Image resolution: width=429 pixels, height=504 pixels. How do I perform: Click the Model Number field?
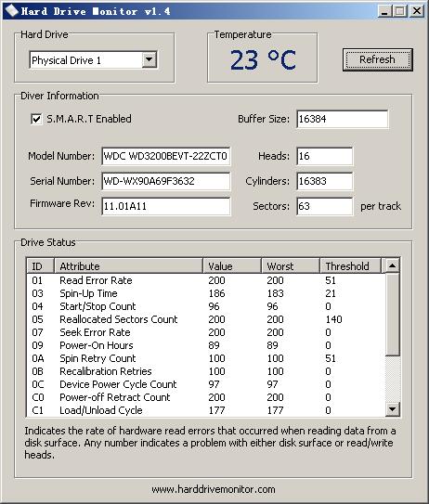[x=165, y=156]
